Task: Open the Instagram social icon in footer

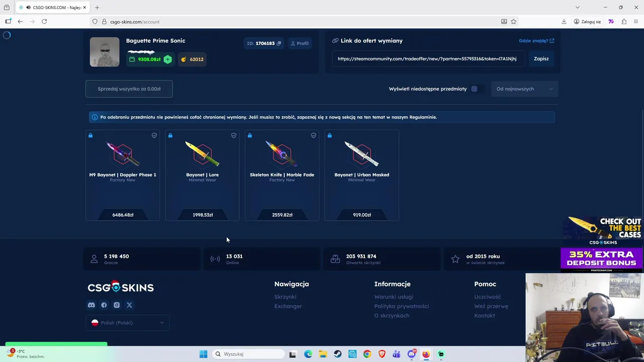Action: click(117, 305)
